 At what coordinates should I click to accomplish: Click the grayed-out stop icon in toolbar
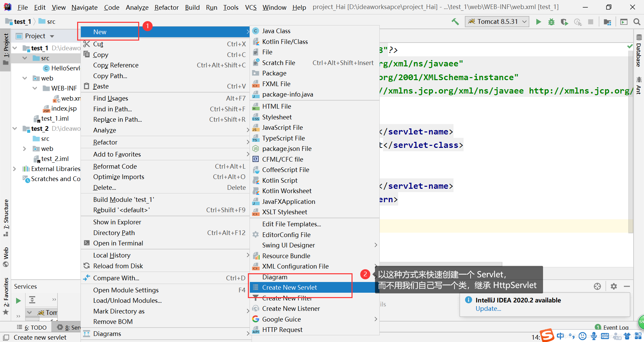[x=591, y=22]
